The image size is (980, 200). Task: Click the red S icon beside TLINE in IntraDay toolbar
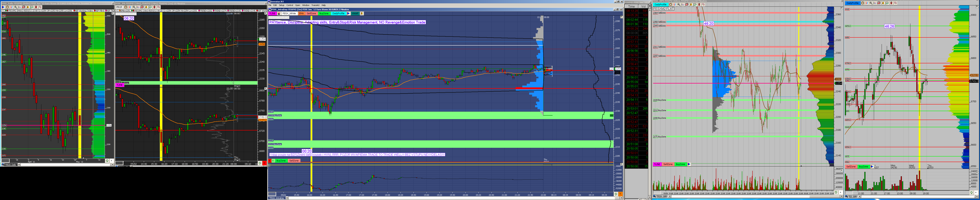point(279,13)
